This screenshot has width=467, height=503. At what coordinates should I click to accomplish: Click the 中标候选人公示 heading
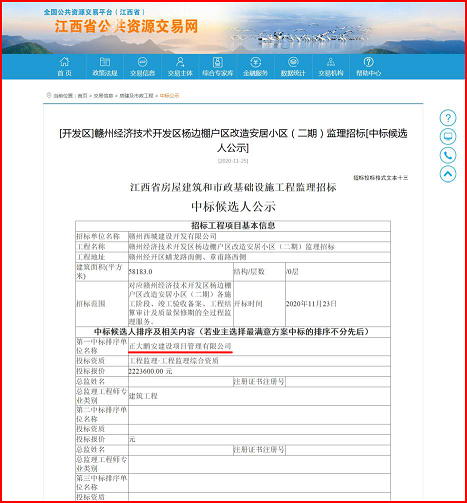[x=233, y=207]
